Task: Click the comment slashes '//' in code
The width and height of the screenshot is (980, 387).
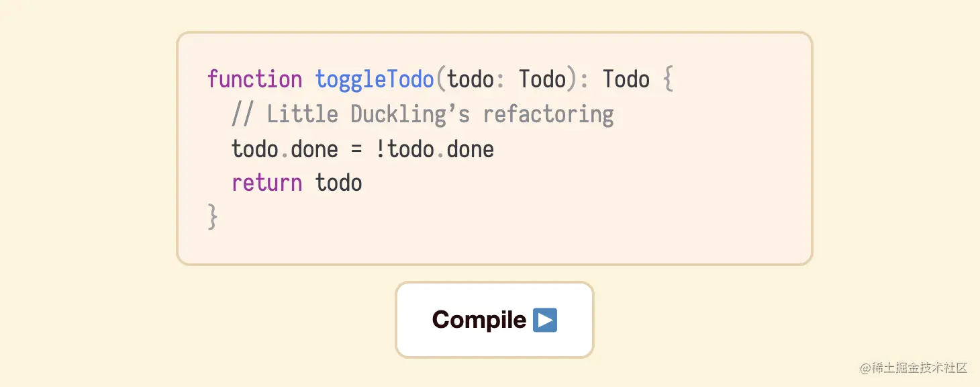Action: coord(242,114)
